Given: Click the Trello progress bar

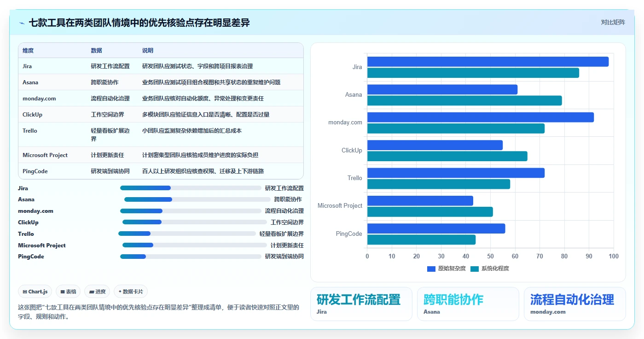Looking at the screenshot, I should [187, 234].
